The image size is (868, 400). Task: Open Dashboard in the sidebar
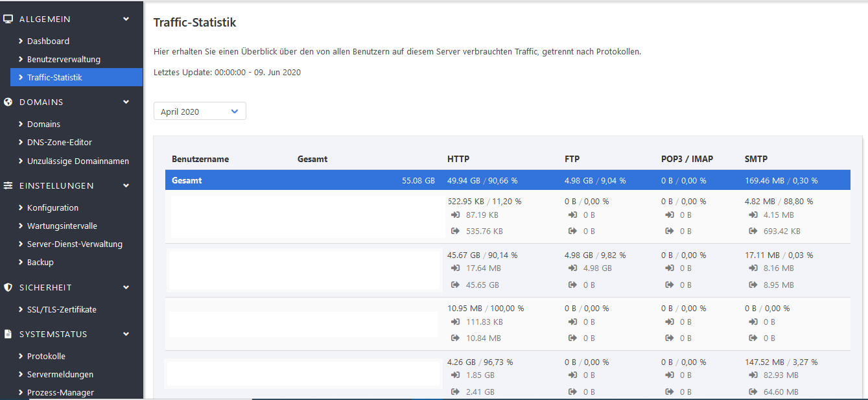pyautogui.click(x=48, y=41)
